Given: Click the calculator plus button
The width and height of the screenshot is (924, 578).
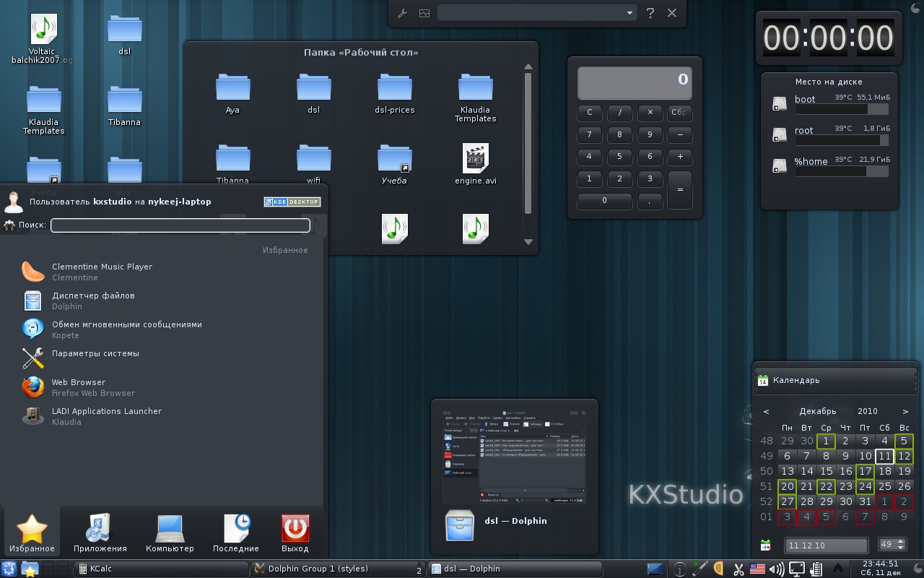Looking at the screenshot, I should click(x=680, y=156).
